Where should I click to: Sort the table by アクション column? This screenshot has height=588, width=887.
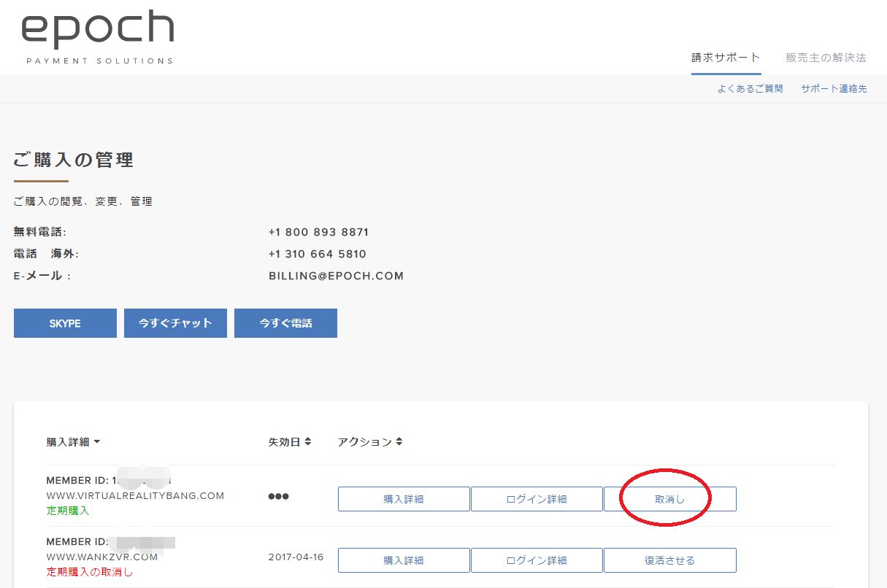(x=369, y=441)
